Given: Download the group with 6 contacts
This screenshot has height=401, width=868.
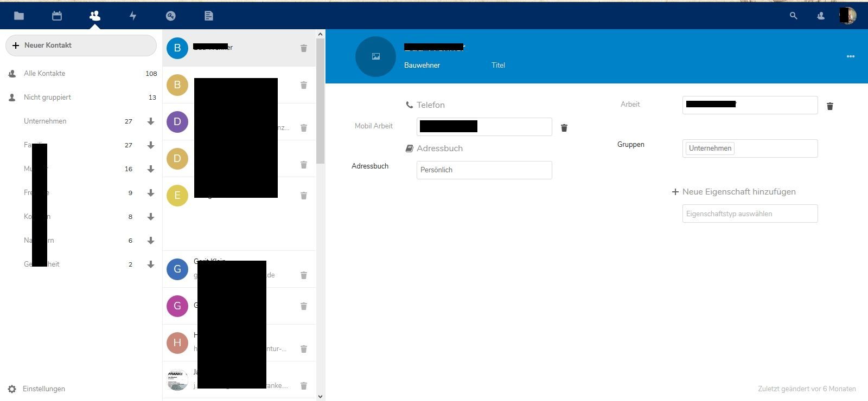Looking at the screenshot, I should pyautogui.click(x=151, y=241).
